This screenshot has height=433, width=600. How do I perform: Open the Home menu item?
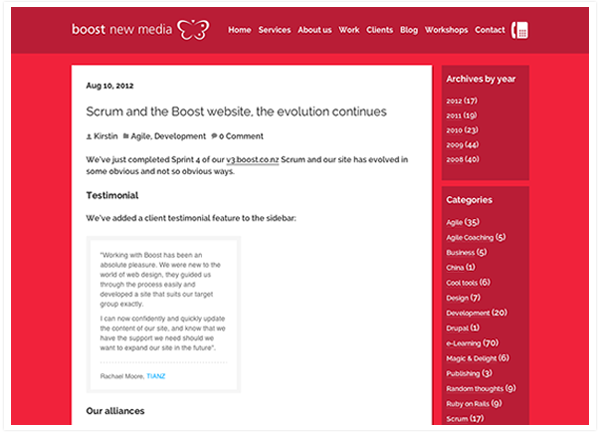click(x=240, y=30)
